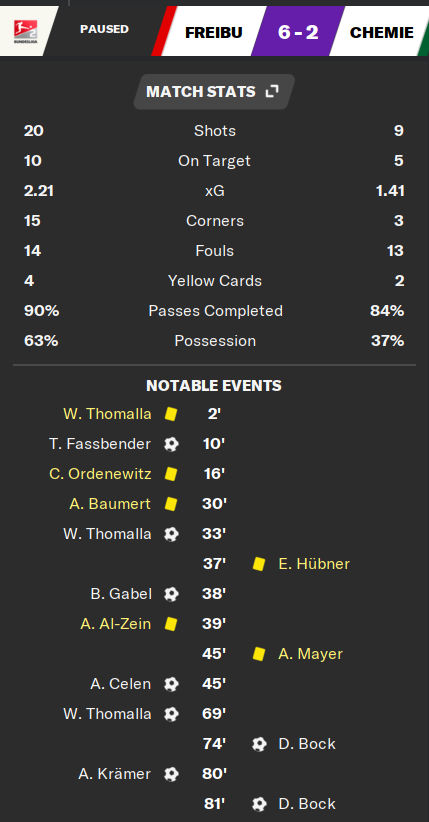Click the goal ball icon for A. Krämer

tap(171, 774)
